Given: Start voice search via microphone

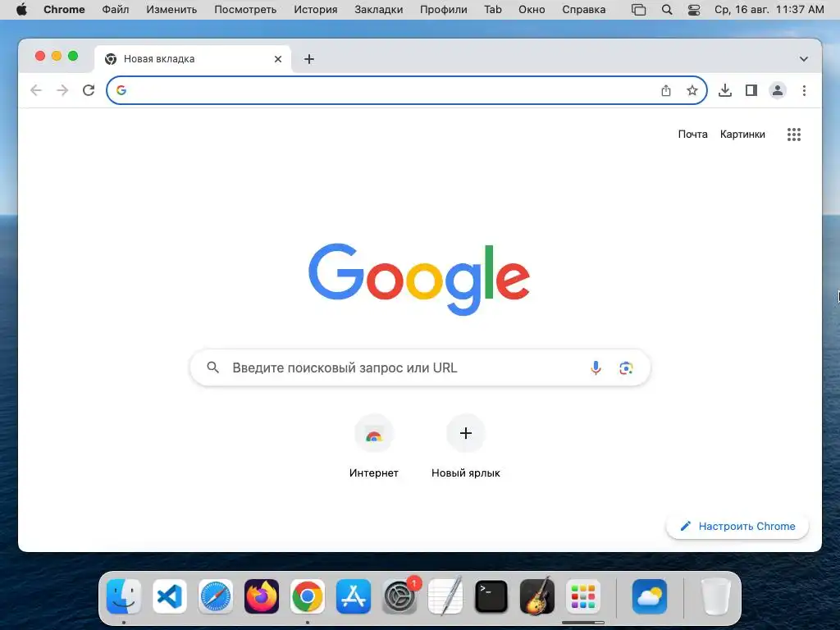Looking at the screenshot, I should (596, 368).
